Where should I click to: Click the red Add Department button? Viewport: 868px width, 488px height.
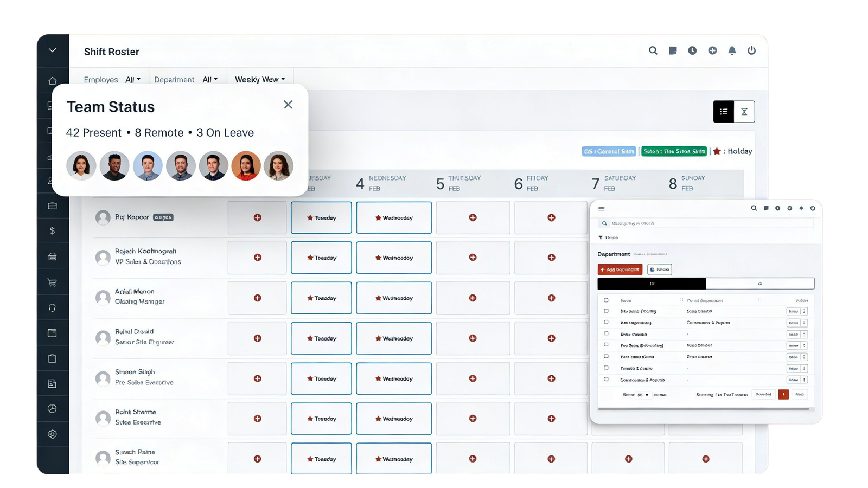pos(620,269)
